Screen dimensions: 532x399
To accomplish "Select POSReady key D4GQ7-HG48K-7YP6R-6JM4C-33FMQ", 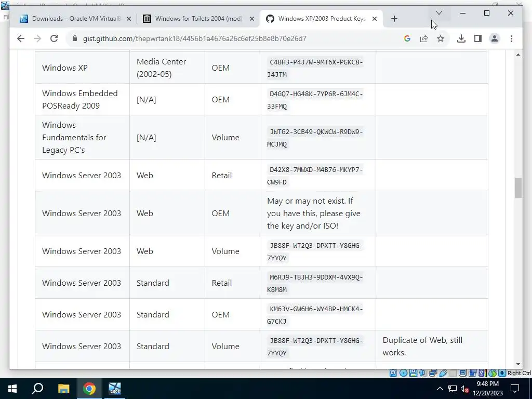I will tap(315, 100).
